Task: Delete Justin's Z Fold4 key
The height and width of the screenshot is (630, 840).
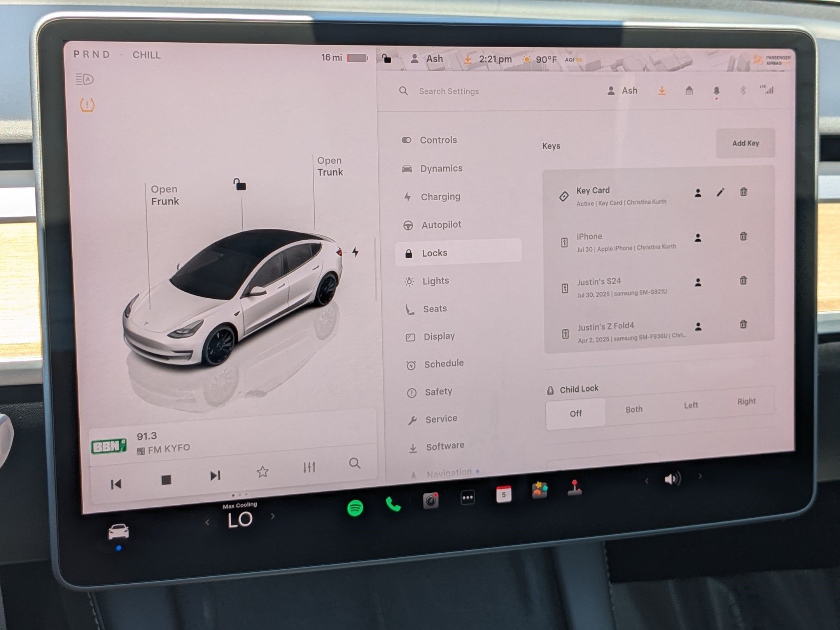Action: click(x=743, y=324)
